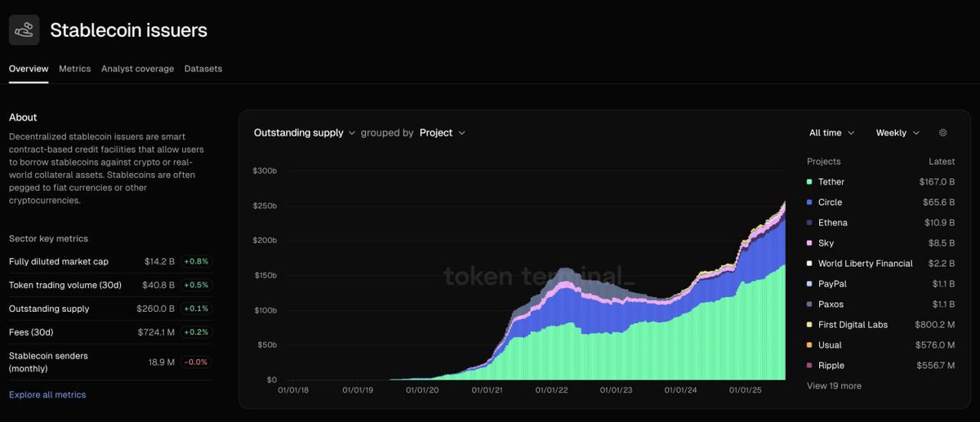Open the All time range dropdown
980x422 pixels.
(832, 133)
